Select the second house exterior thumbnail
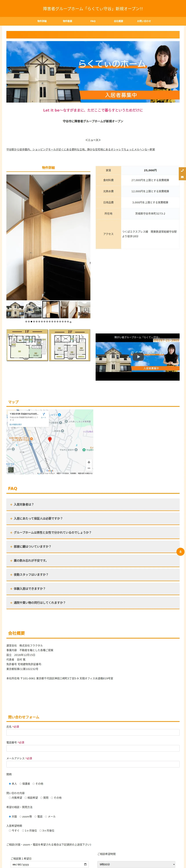Image resolution: width=186 pixels, height=868 pixels. pos(33,310)
